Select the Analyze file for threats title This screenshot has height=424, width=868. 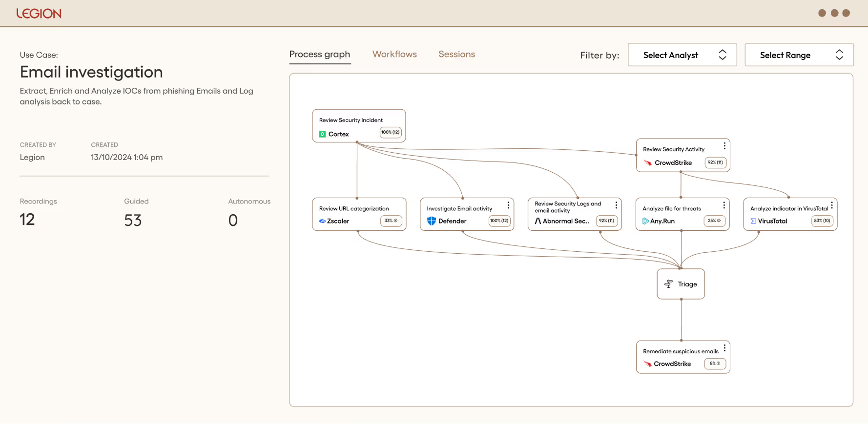(672, 208)
